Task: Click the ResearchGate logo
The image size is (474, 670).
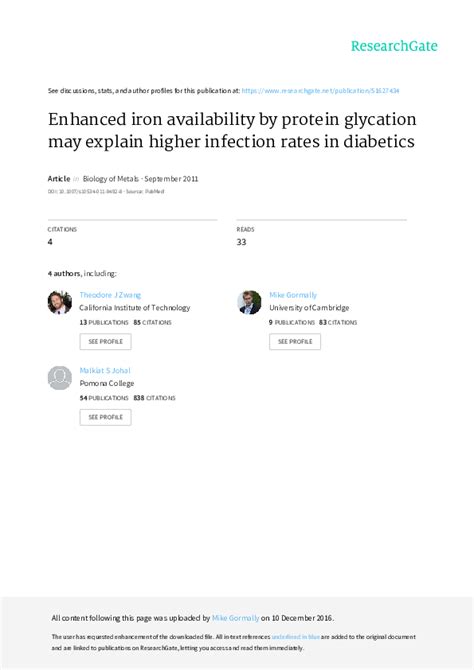Action: [x=394, y=46]
